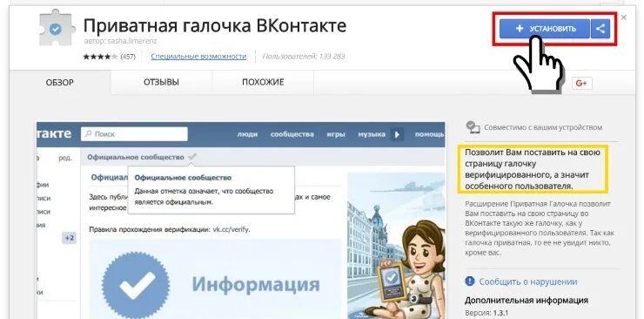Screen dimensions: 644x319
Task: Click Совместимо с вашим устройством text
Action: [543, 127]
